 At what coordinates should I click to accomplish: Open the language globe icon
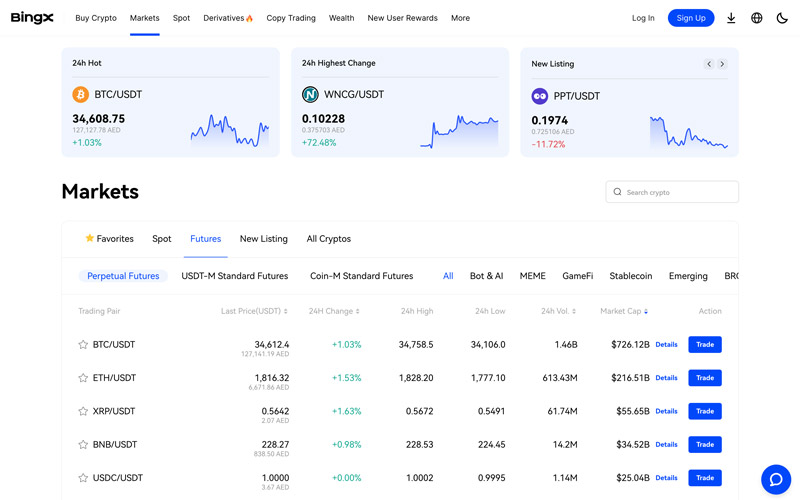click(x=757, y=18)
